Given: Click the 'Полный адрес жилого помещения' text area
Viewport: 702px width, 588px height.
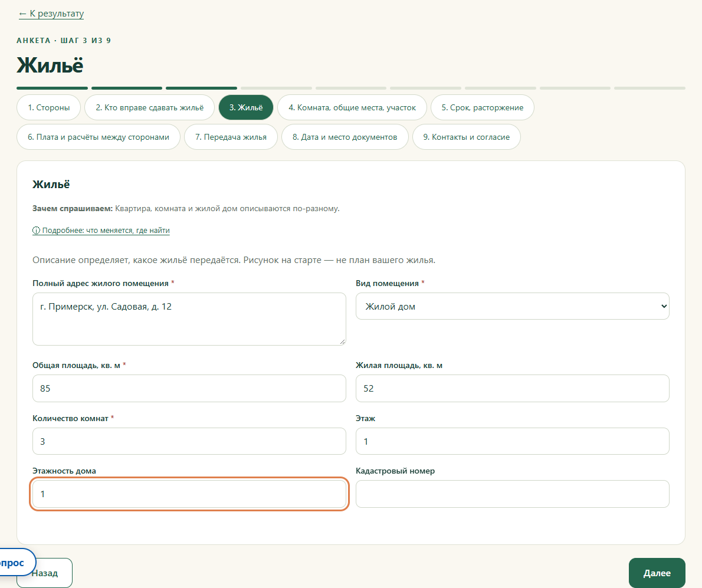Looking at the screenshot, I should coord(189,319).
